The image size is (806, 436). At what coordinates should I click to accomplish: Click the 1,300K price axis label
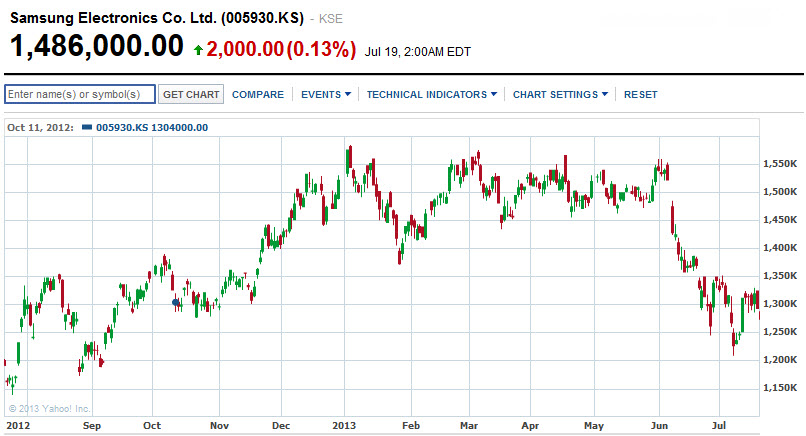pyautogui.click(x=780, y=303)
